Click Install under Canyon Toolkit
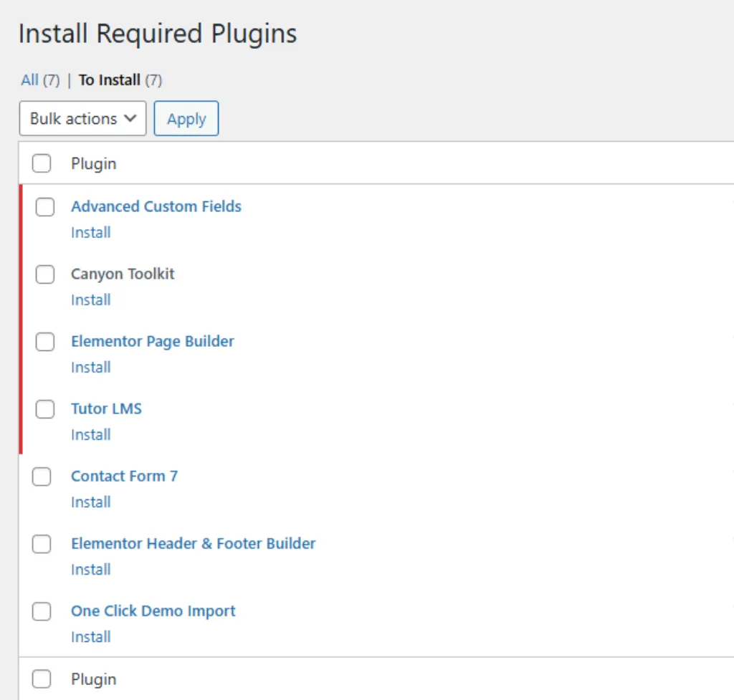The width and height of the screenshot is (734, 700). 90,300
